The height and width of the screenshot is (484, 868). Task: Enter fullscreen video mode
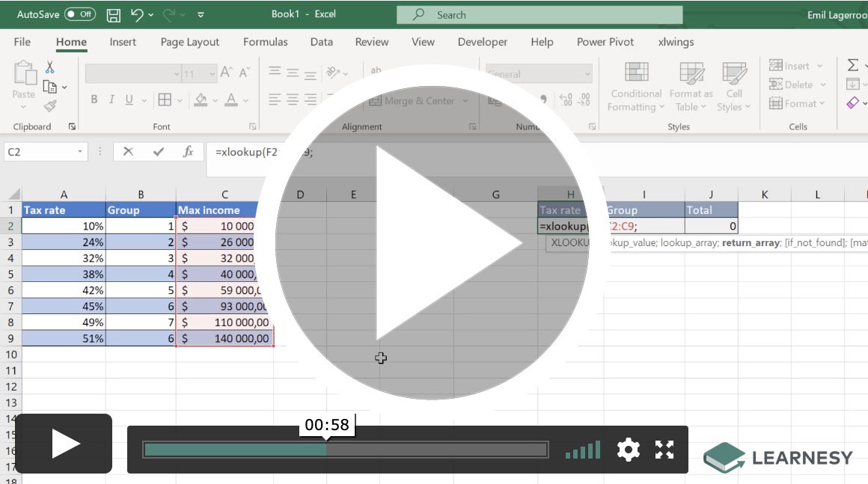pyautogui.click(x=664, y=450)
